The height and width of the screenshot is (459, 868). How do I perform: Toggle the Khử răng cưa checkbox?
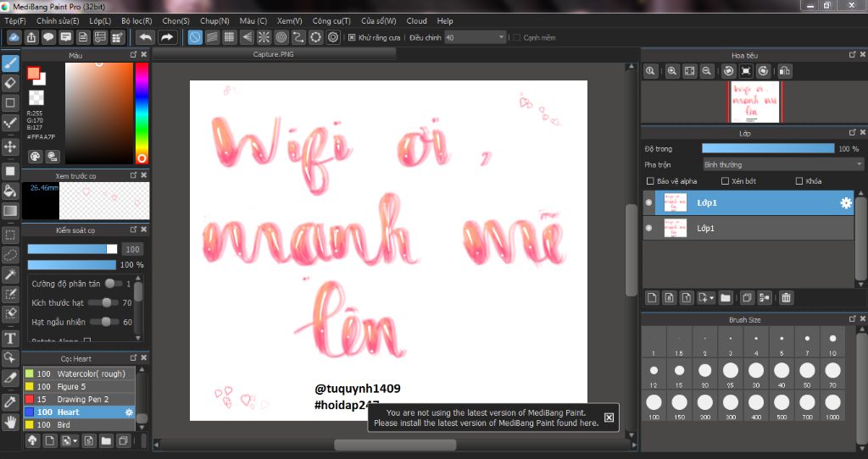tap(352, 37)
